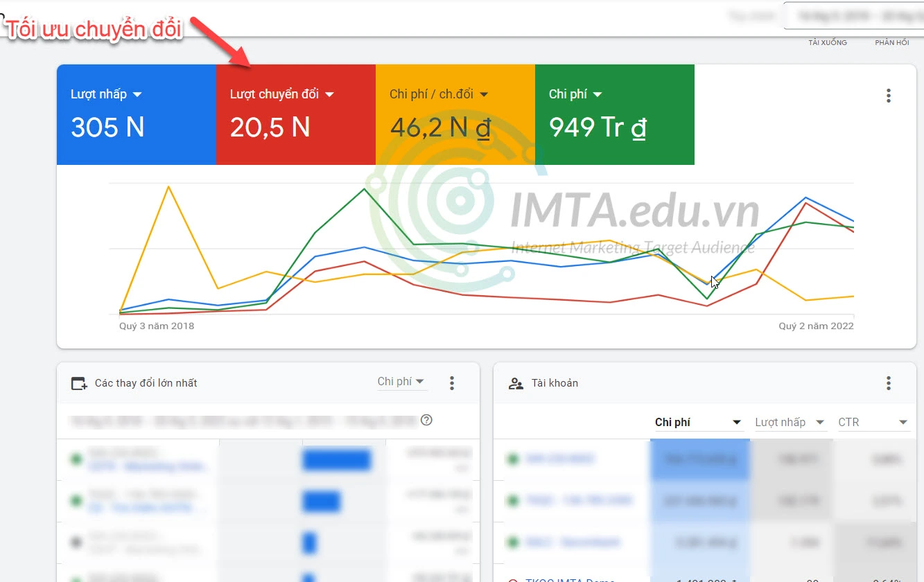Click the PHẢN HỒI feedback button
The height and width of the screenshot is (582, 924).
(892, 43)
